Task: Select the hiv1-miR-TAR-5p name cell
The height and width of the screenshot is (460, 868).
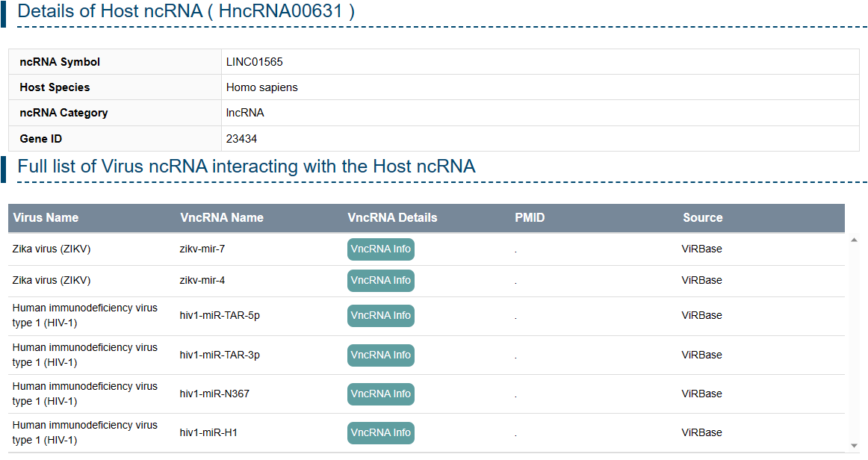Action: (x=220, y=316)
